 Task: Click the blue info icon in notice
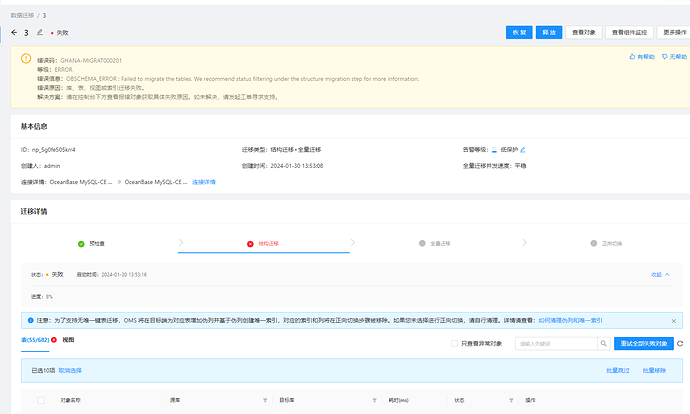coord(30,320)
